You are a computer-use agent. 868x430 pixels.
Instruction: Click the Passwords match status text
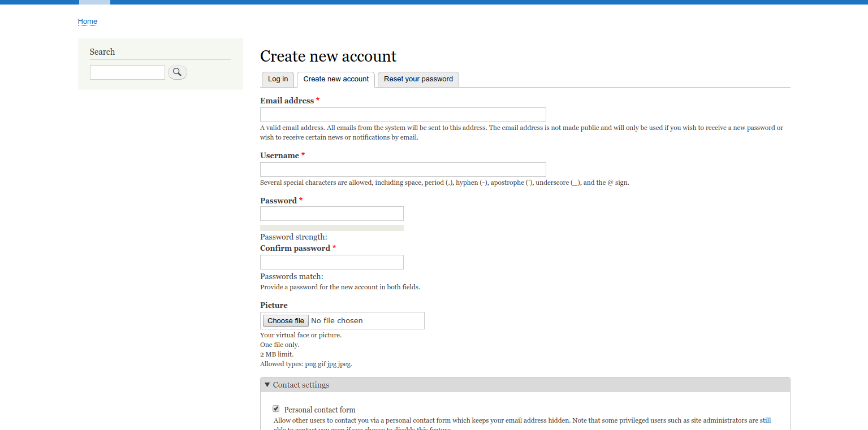[291, 276]
